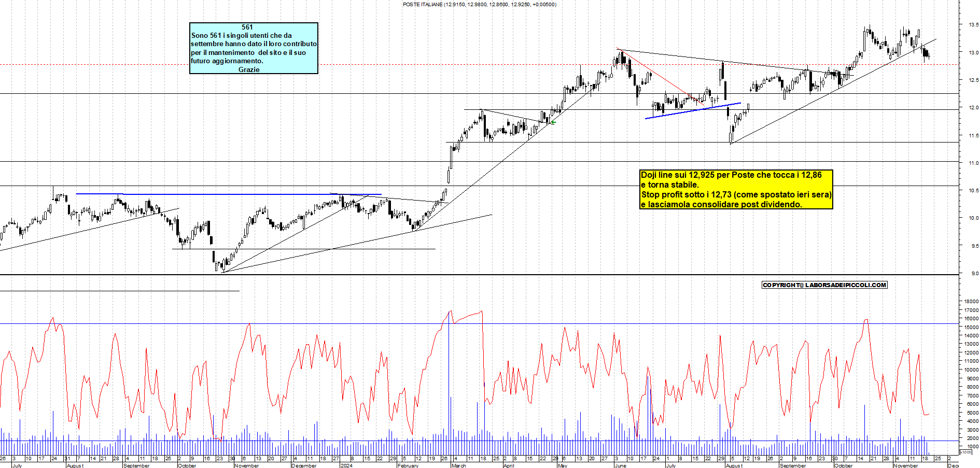Click the 10000 volume axis label
980x468 pixels.
click(971, 370)
